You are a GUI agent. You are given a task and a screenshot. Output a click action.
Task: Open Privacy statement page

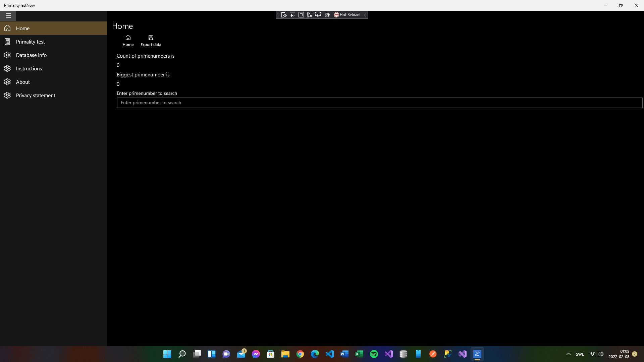pyautogui.click(x=36, y=95)
